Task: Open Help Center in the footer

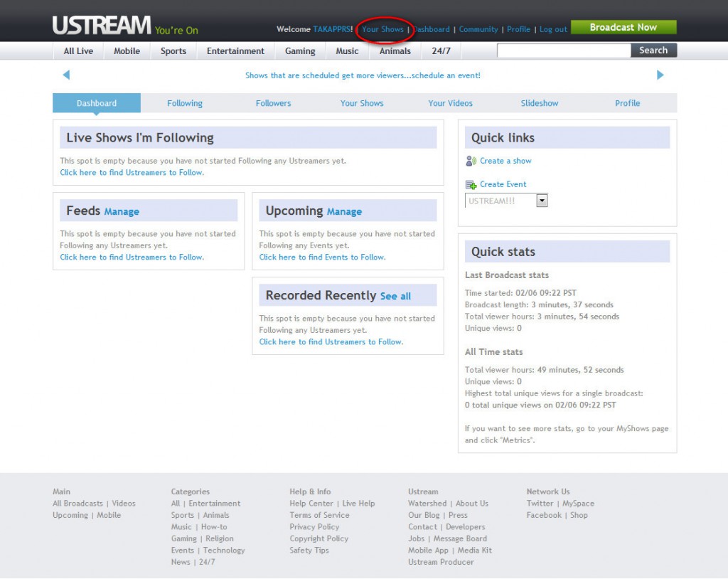Action: [311, 504]
